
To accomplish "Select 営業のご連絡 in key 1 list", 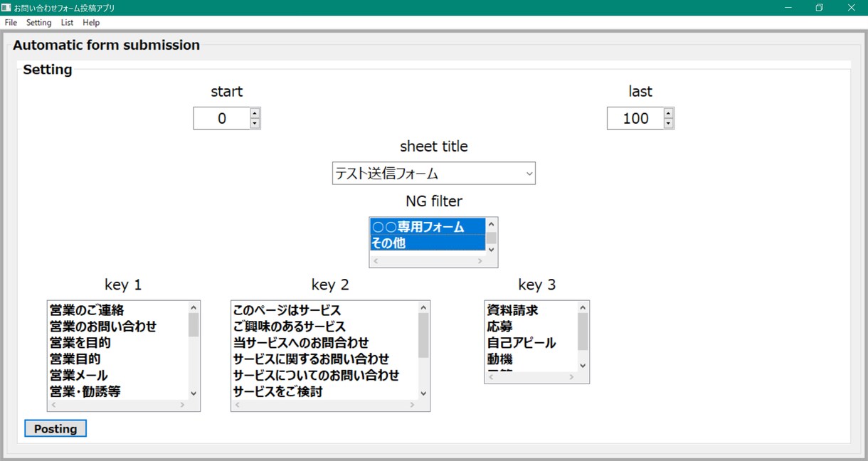I will [117, 310].
